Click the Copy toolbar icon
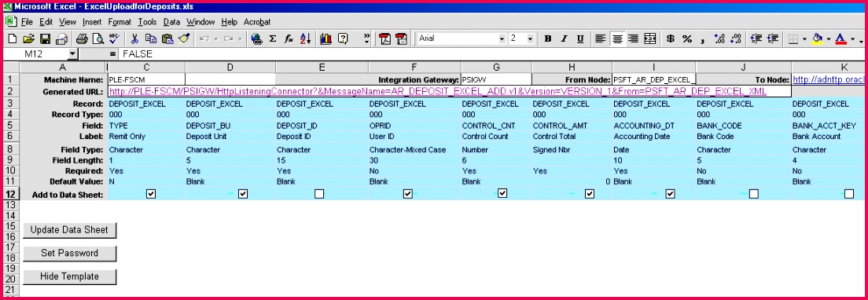 151,38
